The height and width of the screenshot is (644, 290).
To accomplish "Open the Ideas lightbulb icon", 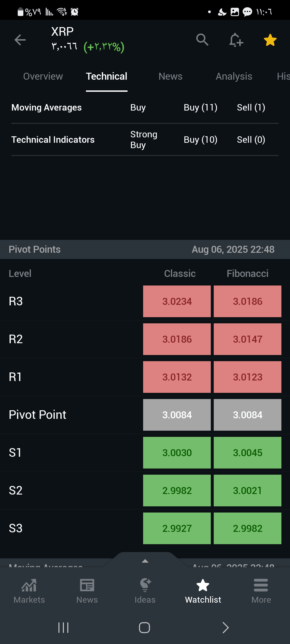I will [x=145, y=585].
